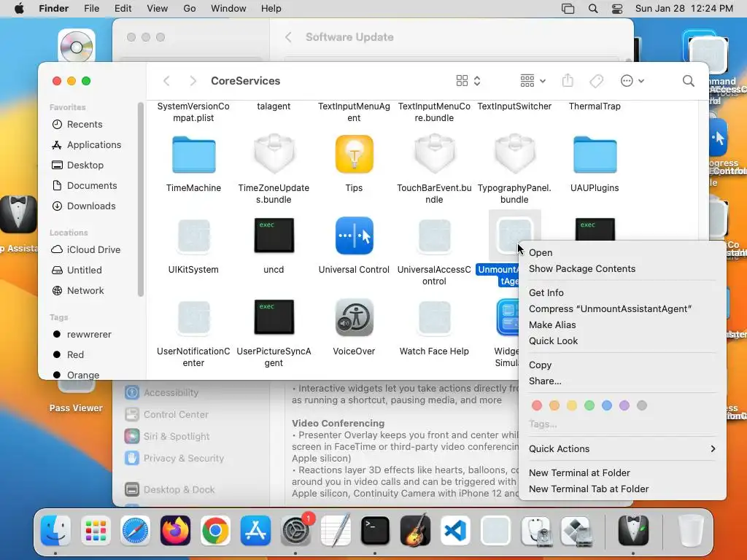Open App Store from the Dock
The image size is (747, 560).
click(x=255, y=530)
